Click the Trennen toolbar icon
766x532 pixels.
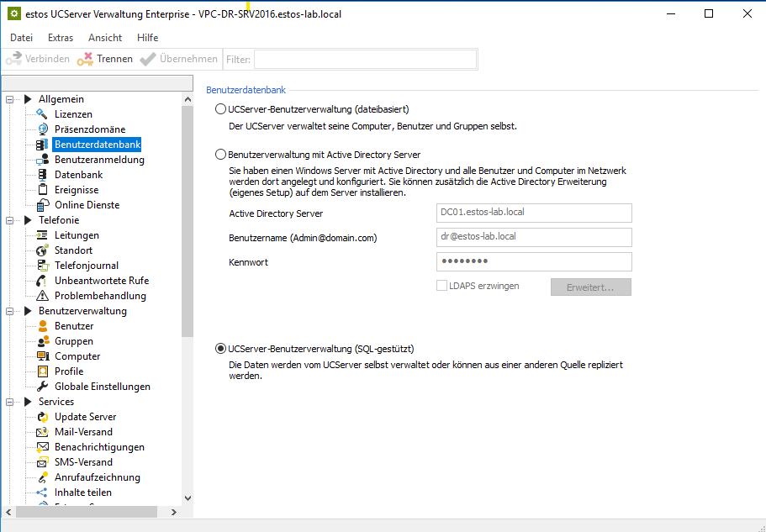[85, 59]
